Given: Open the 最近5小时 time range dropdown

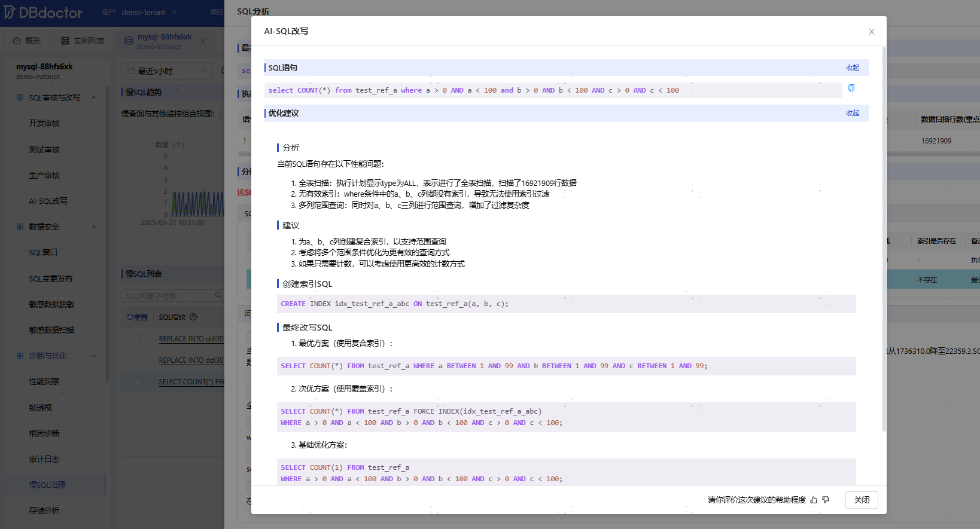Looking at the screenshot, I should click(168, 71).
